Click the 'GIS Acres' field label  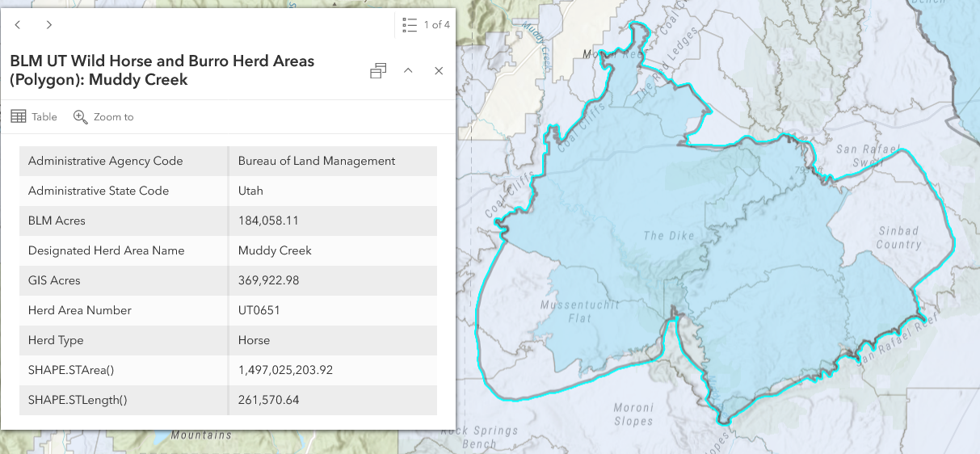[x=54, y=280]
